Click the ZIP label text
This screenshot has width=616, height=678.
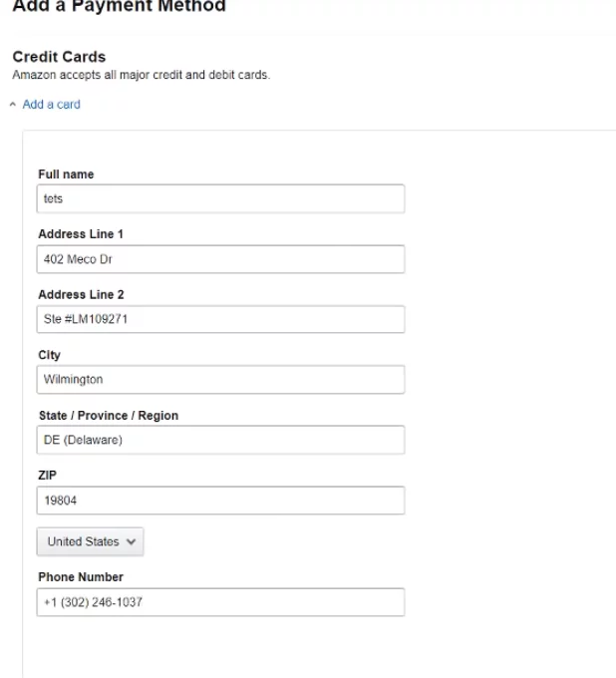(47, 476)
